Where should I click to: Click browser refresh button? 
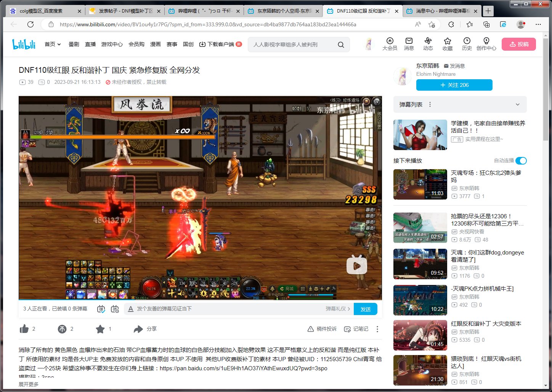tap(30, 24)
